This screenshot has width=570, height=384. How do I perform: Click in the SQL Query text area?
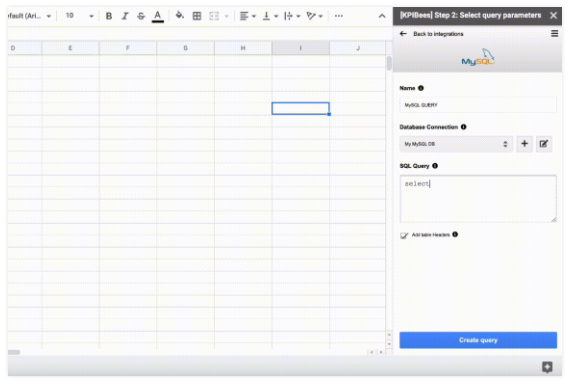point(478,199)
